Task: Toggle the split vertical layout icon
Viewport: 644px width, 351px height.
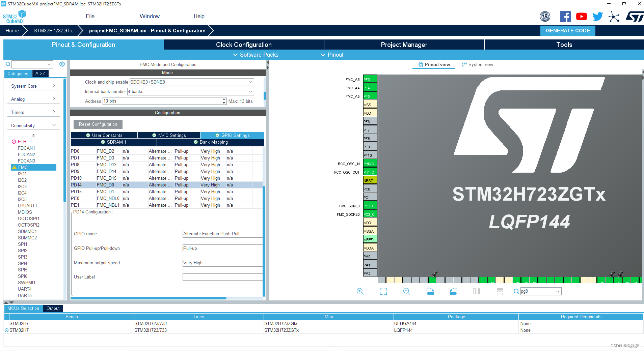Action: tap(477, 291)
